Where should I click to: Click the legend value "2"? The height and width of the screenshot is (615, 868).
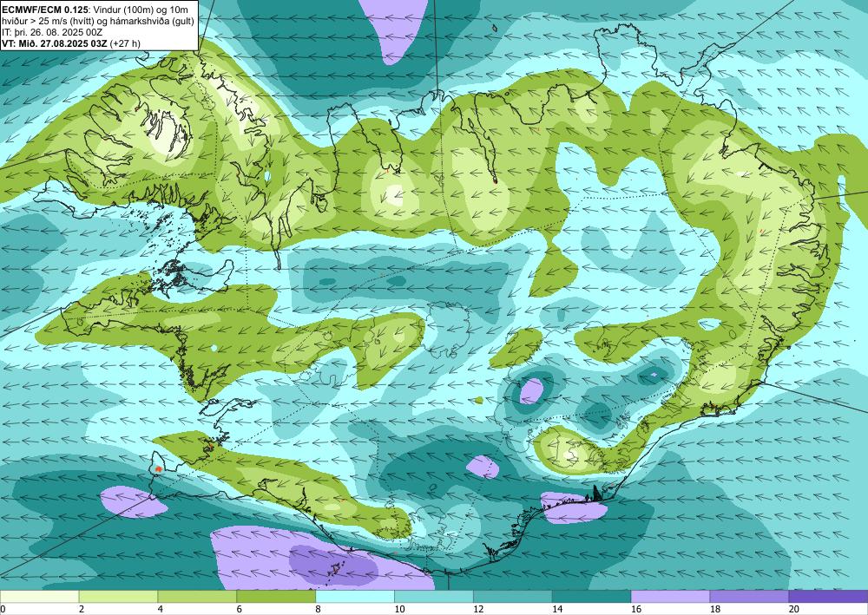pyautogui.click(x=82, y=609)
